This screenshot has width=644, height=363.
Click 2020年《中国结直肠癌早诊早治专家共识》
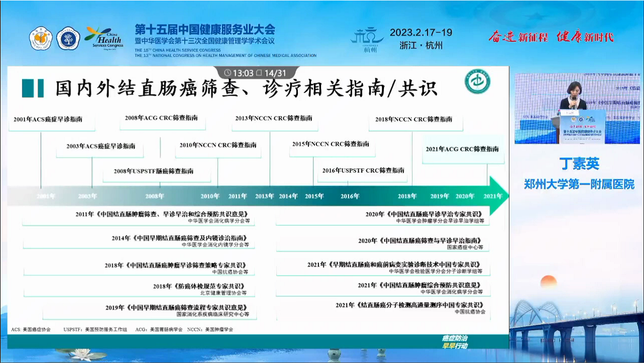click(x=425, y=214)
